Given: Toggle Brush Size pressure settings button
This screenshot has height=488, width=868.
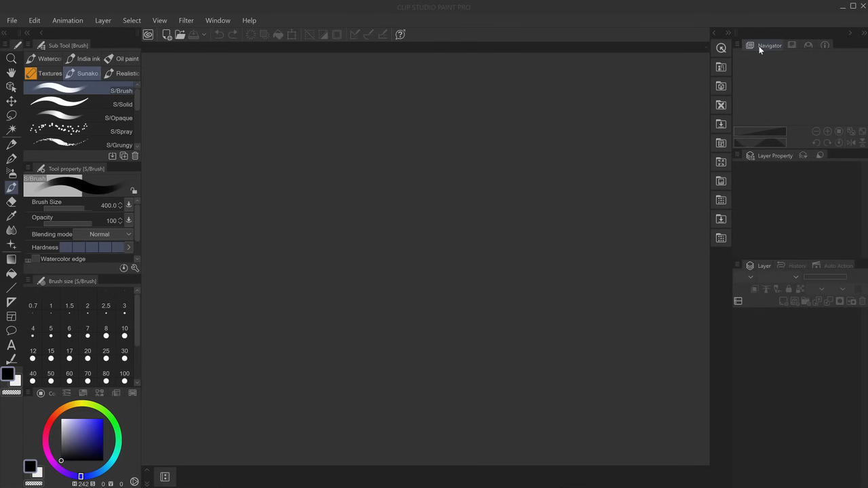Looking at the screenshot, I should [x=129, y=205].
